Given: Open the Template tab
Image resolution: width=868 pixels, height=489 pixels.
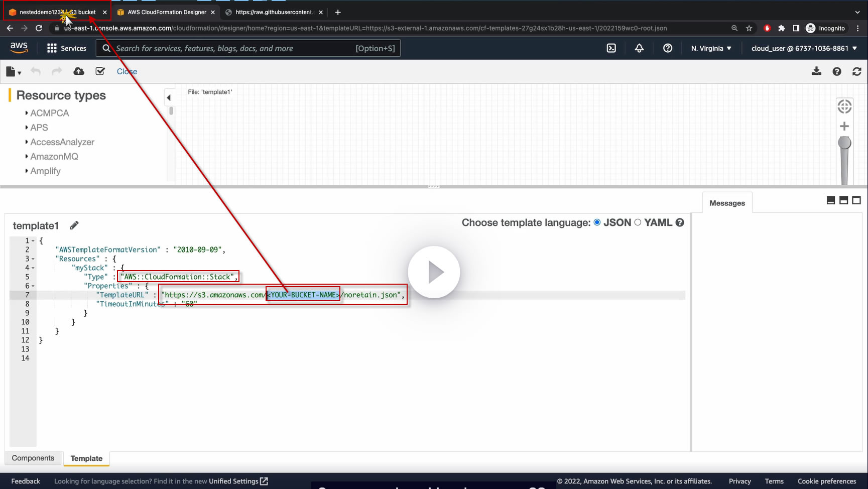Looking at the screenshot, I should coord(86,458).
